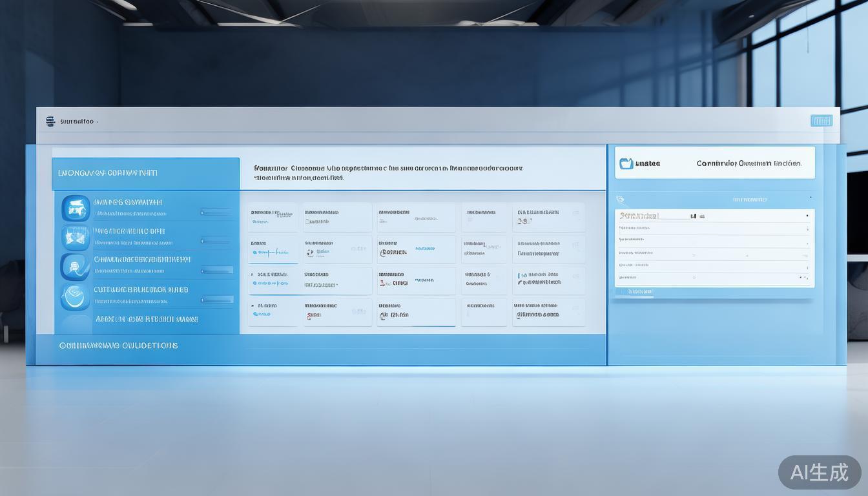
Task: Click the app logo in the title bar
Action: click(x=50, y=121)
